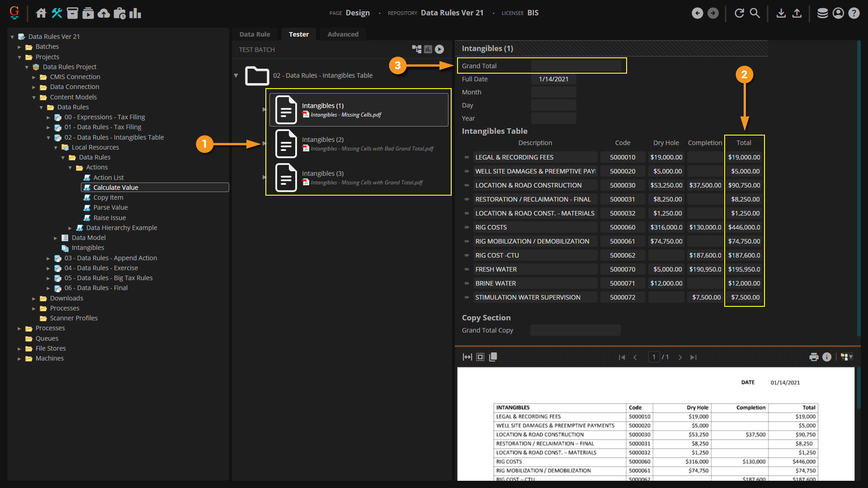Collapse the Intangibles Table batch folder
Image resolution: width=868 pixels, height=488 pixels.
coord(236,75)
